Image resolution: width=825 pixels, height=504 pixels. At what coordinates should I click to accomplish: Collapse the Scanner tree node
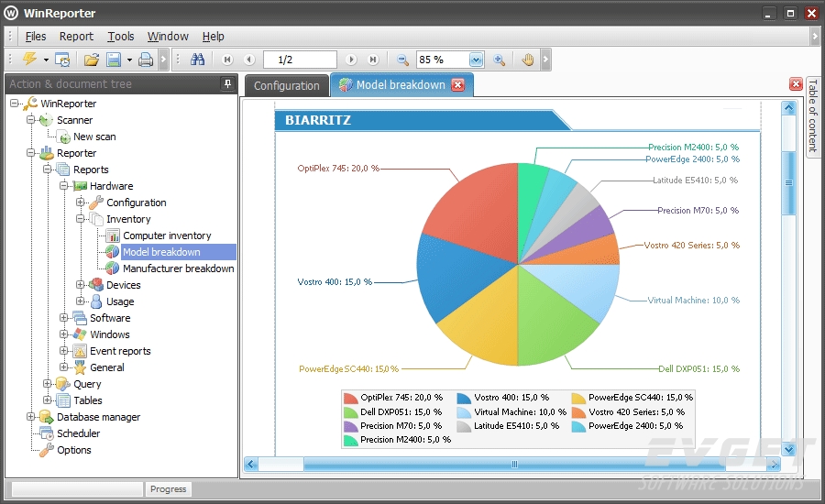(30, 119)
